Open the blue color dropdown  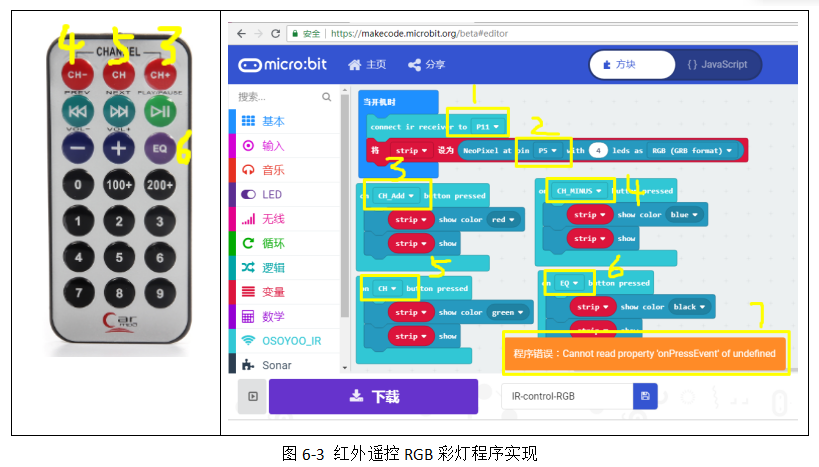(684, 215)
